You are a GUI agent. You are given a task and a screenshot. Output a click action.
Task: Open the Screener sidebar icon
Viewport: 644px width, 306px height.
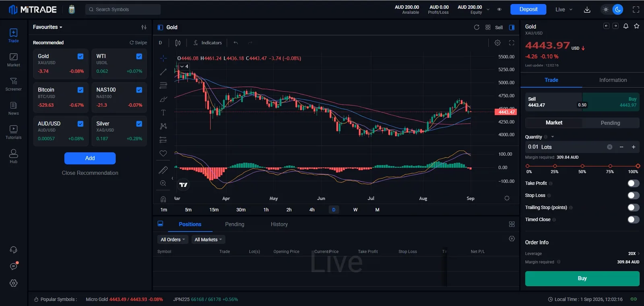pos(13,84)
